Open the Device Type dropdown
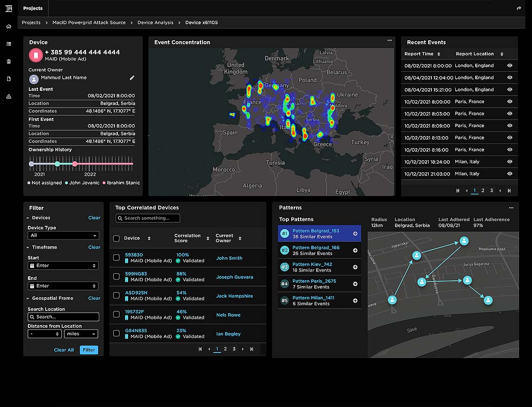Screen dimensions: 532x407 pyautogui.click(x=63, y=236)
